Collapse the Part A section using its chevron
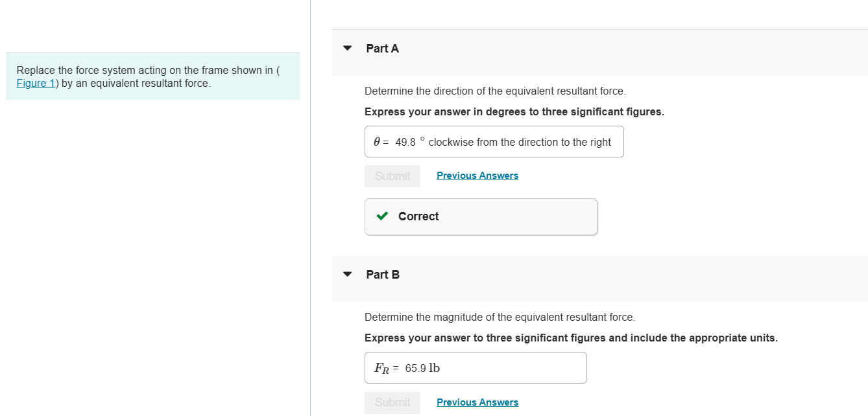The image size is (868, 416). (347, 48)
